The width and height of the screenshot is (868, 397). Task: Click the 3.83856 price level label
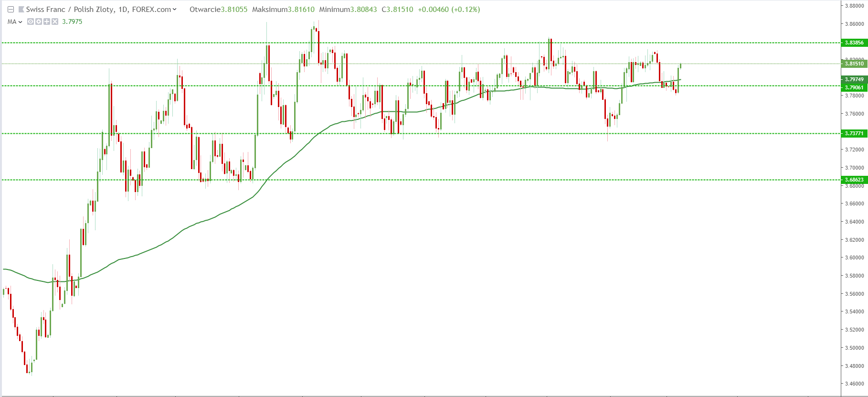pyautogui.click(x=854, y=43)
